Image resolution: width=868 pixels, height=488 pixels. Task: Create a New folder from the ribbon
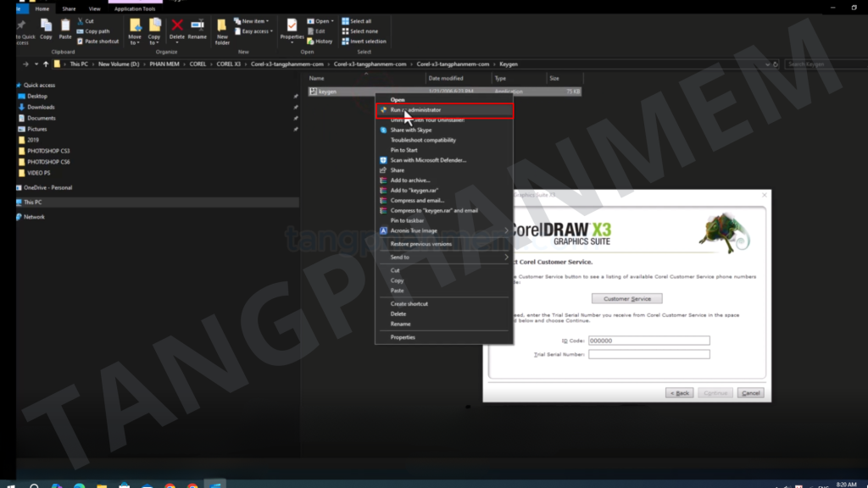[x=222, y=30]
